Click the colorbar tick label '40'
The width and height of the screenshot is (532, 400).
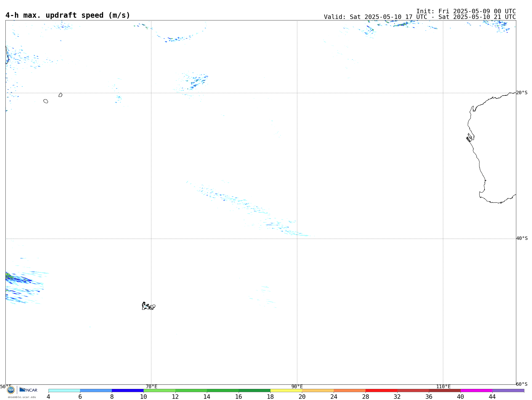[461, 397]
